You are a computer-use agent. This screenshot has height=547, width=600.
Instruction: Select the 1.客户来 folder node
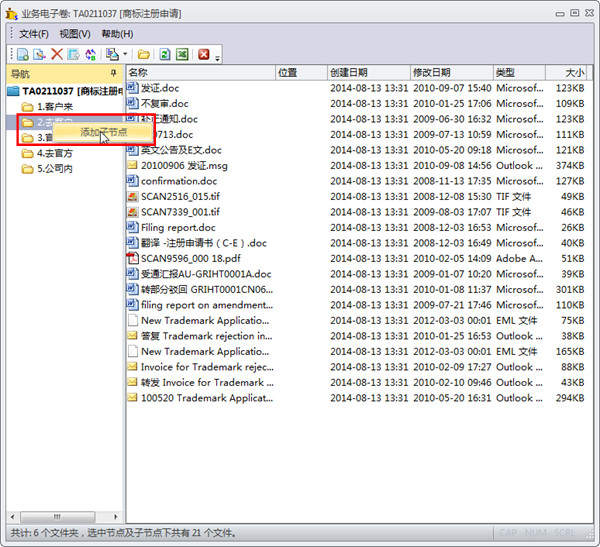(55, 106)
